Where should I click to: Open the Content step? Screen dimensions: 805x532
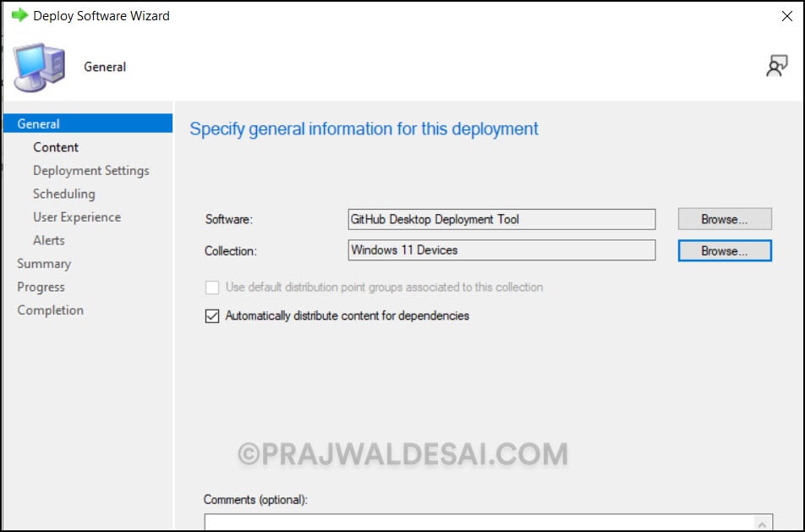(x=56, y=147)
